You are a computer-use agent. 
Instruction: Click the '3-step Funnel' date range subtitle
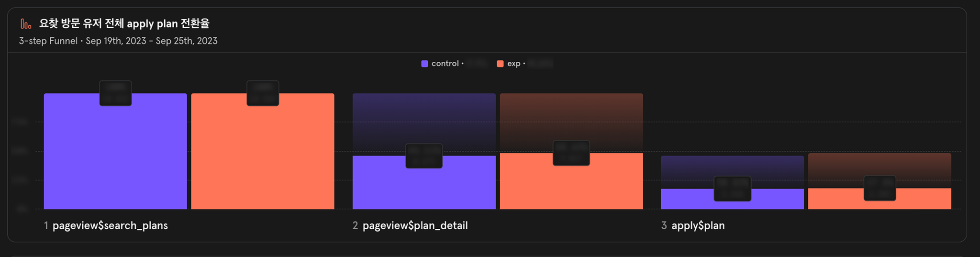click(118, 41)
